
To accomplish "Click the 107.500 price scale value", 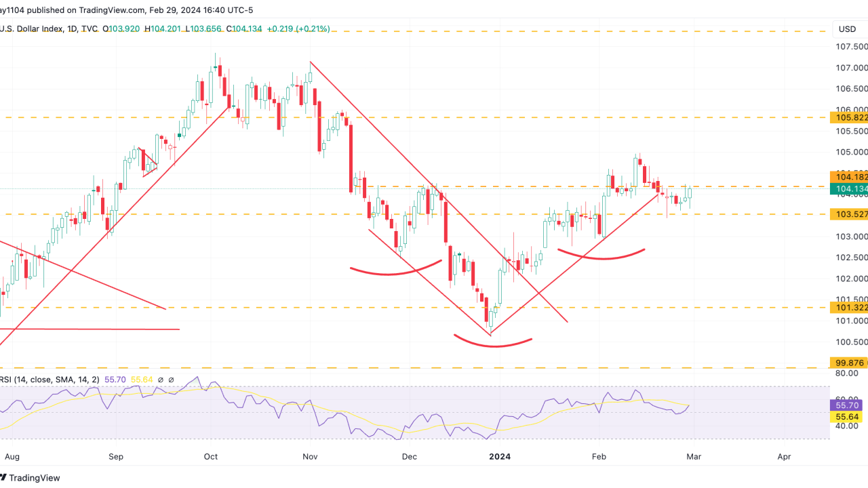I will (x=852, y=47).
